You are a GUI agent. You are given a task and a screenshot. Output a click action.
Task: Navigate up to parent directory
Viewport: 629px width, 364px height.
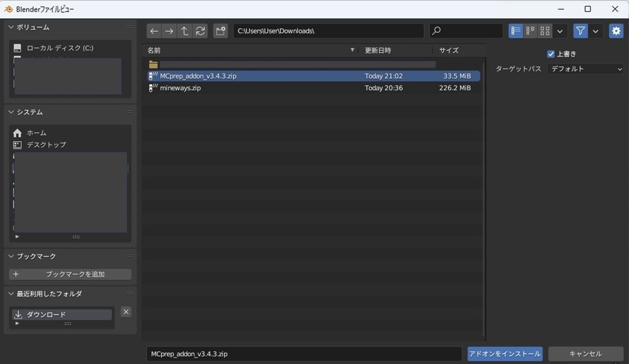click(x=185, y=31)
